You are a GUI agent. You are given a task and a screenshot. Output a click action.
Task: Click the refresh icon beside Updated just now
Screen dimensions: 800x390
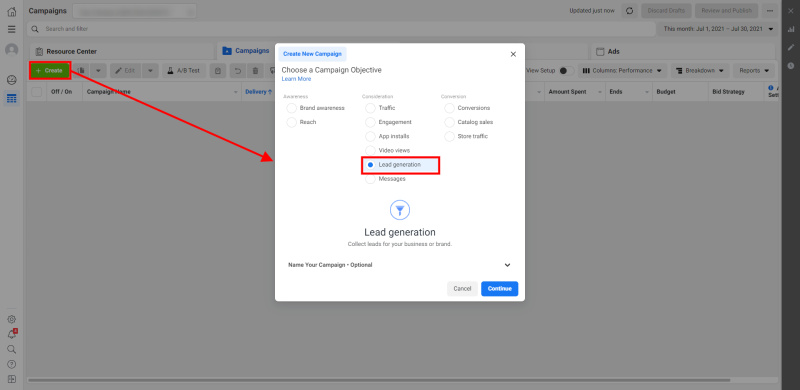pyautogui.click(x=629, y=11)
